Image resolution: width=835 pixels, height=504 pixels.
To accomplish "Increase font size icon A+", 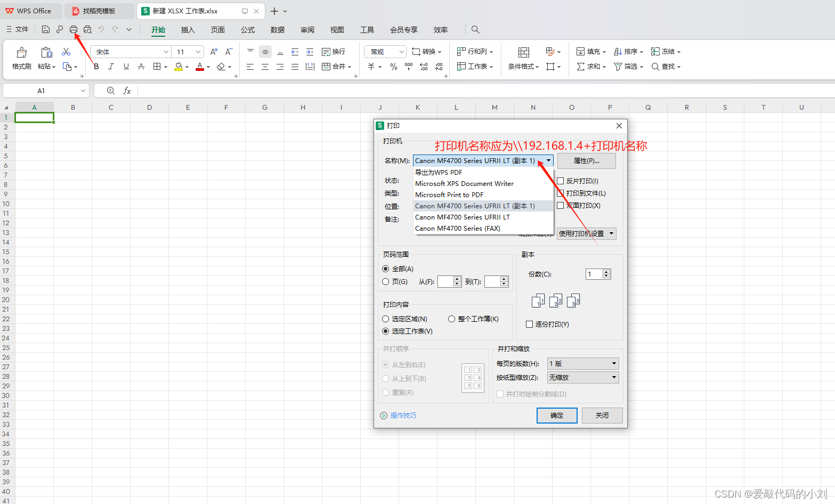I will coord(214,52).
